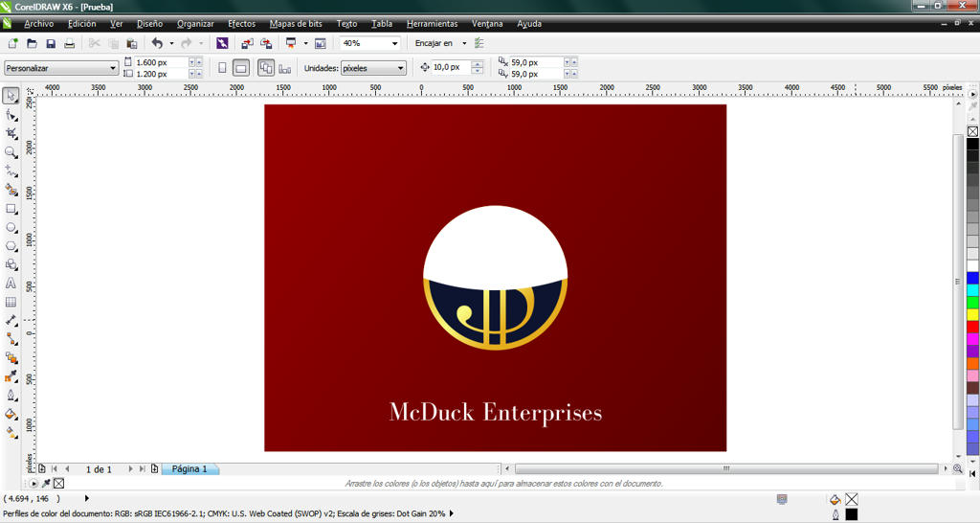Pick the blue palette swatch
The height and width of the screenshot is (523, 980).
click(x=972, y=278)
